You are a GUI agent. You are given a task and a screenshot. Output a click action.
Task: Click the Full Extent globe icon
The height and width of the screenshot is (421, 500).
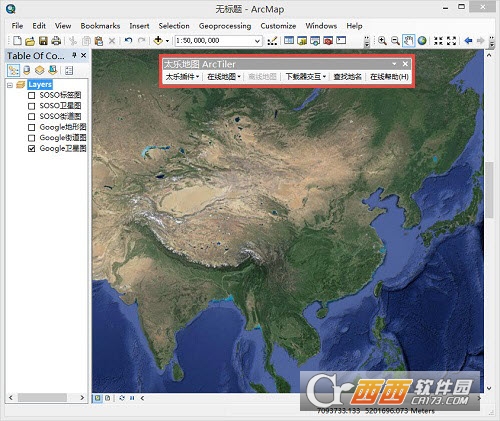422,41
